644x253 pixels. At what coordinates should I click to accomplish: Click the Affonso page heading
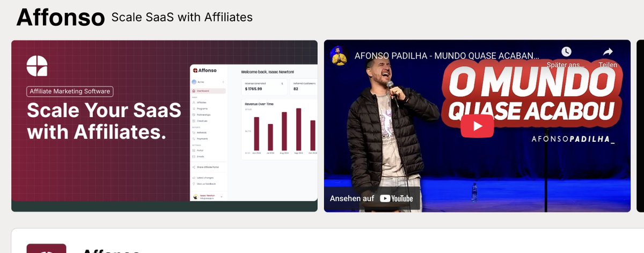pyautogui.click(x=60, y=18)
